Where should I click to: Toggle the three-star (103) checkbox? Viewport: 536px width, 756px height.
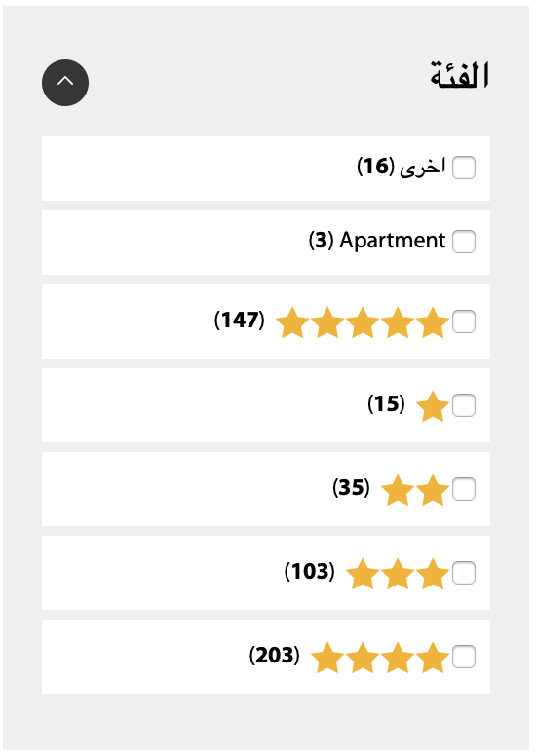coord(464,573)
